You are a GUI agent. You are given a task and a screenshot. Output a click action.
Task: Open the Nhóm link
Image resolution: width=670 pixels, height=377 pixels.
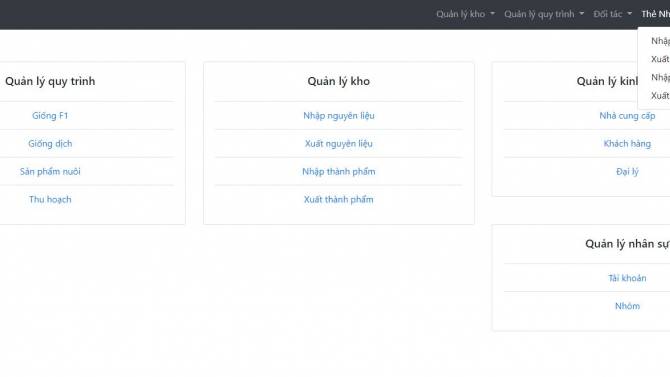pos(627,306)
